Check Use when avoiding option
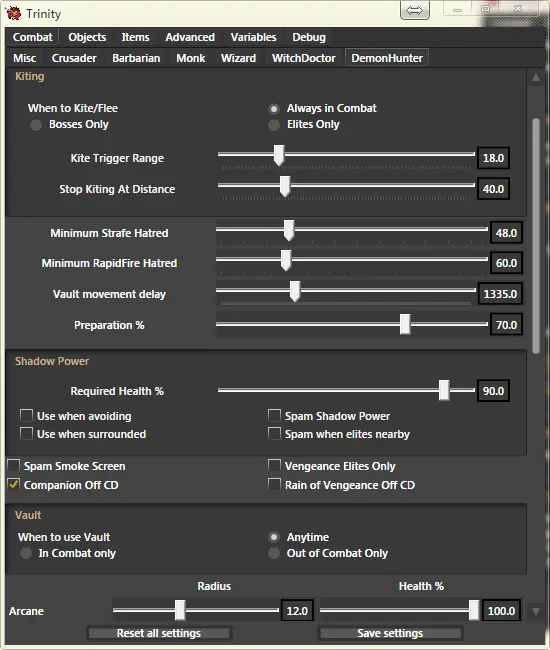The width and height of the screenshot is (550, 650). click(26, 415)
